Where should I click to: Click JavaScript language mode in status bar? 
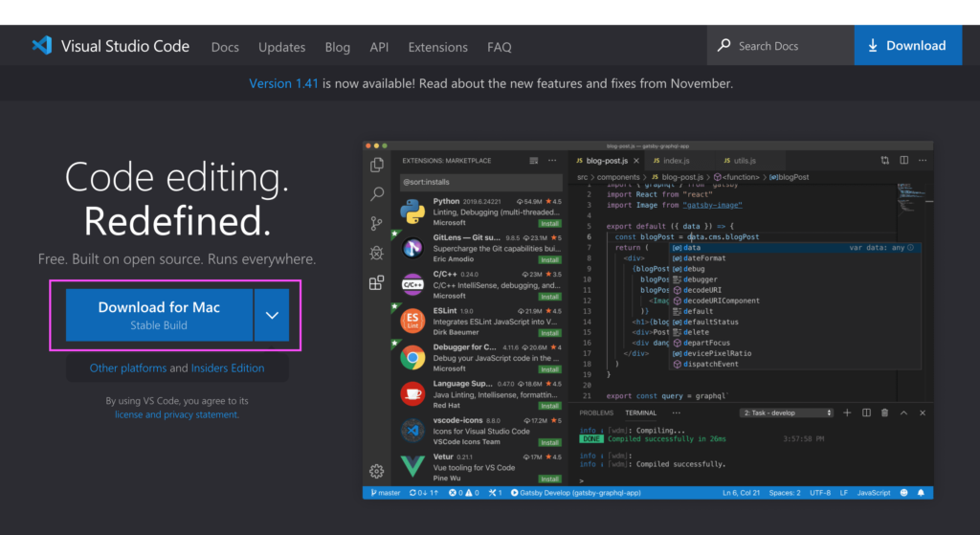pyautogui.click(x=873, y=493)
